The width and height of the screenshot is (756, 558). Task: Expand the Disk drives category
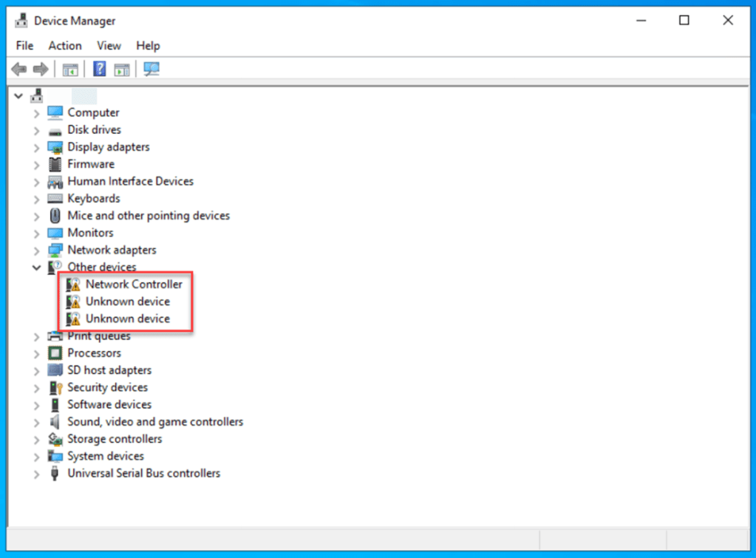tap(36, 130)
